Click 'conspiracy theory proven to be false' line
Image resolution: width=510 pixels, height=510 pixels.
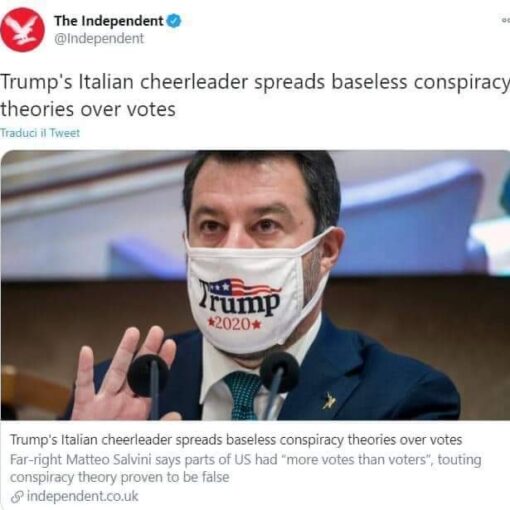point(120,477)
